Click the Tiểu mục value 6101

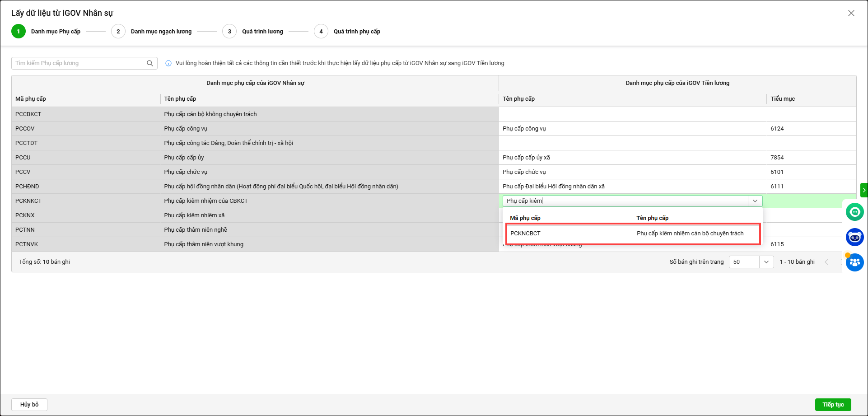pyautogui.click(x=777, y=172)
